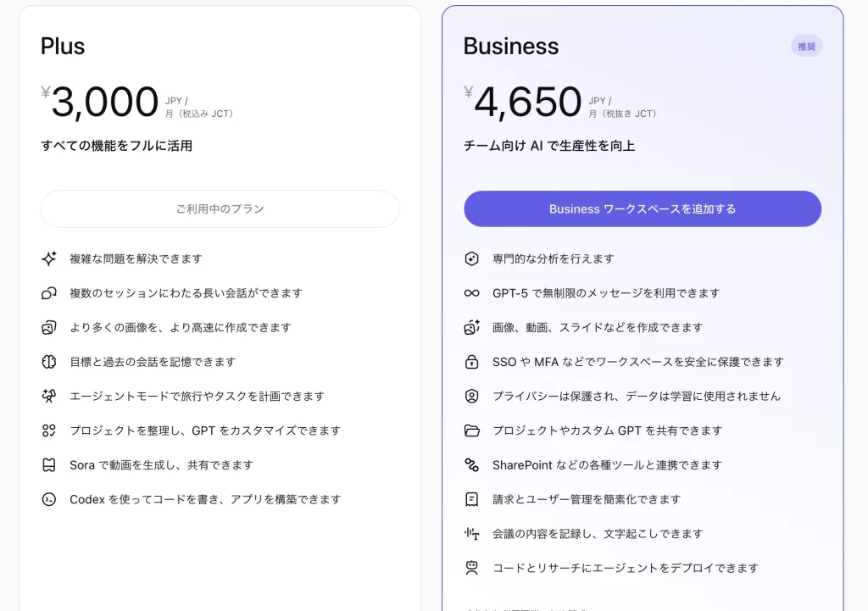The image size is (868, 611).
Task: Click the agent mode icon under Plus
Action: [49, 396]
